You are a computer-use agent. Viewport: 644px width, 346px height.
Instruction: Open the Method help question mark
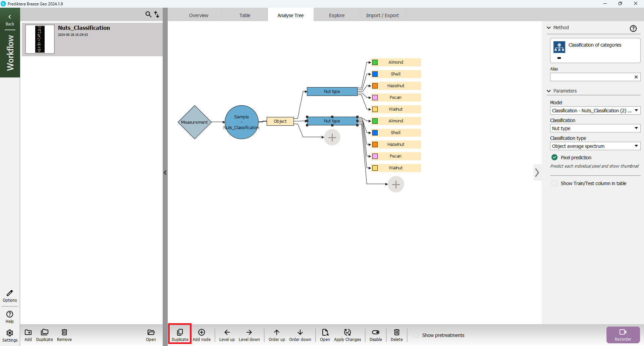pos(633,28)
